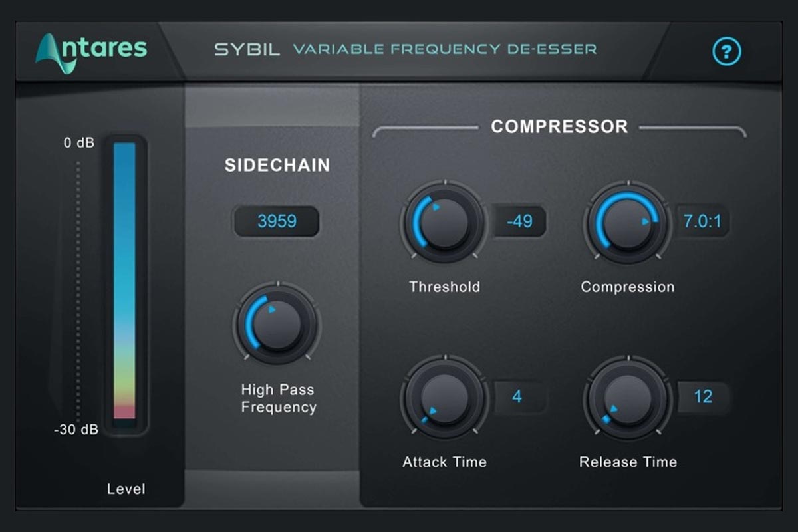Select the compression value field showing 7.0:1
Image resolution: width=798 pixels, height=532 pixels.
[703, 221]
